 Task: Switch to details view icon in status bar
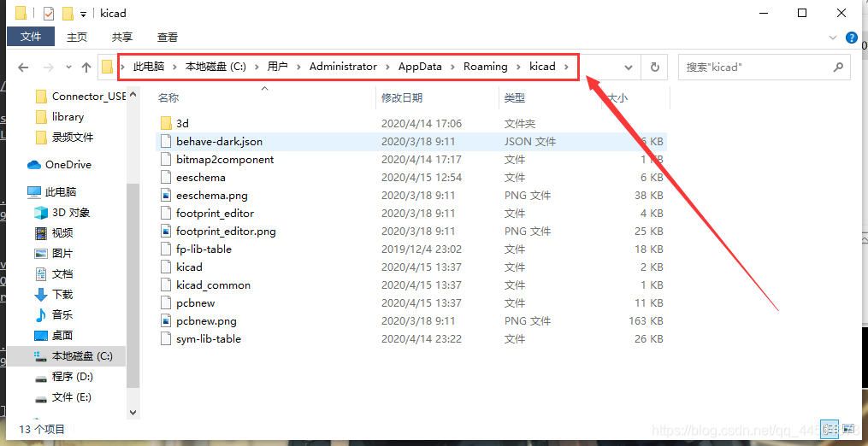(x=830, y=430)
